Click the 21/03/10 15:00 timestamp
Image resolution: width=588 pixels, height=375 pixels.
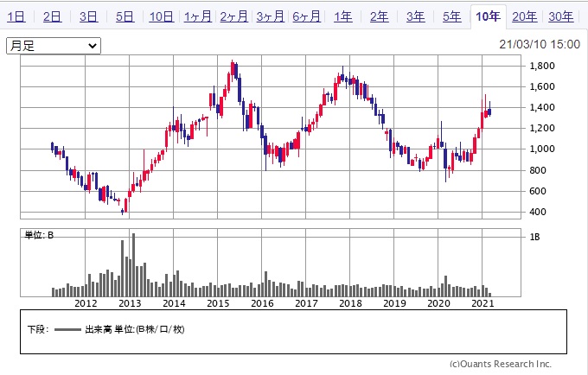(540, 44)
